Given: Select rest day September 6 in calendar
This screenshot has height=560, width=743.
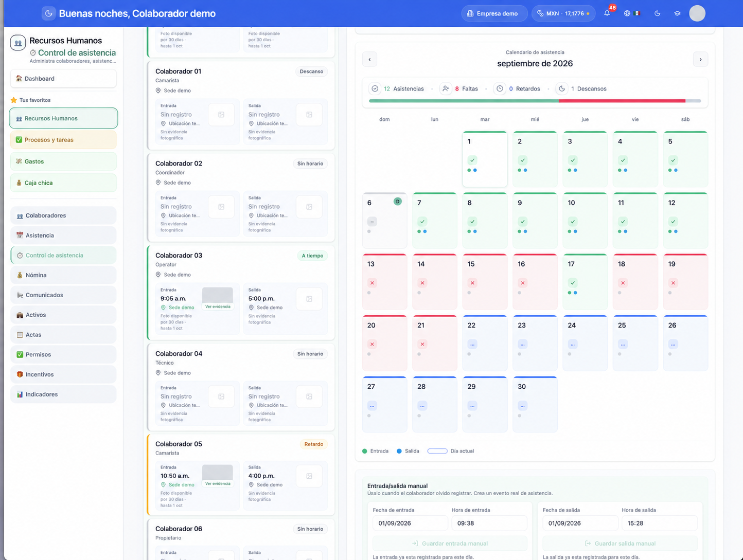Looking at the screenshot, I should (x=384, y=220).
